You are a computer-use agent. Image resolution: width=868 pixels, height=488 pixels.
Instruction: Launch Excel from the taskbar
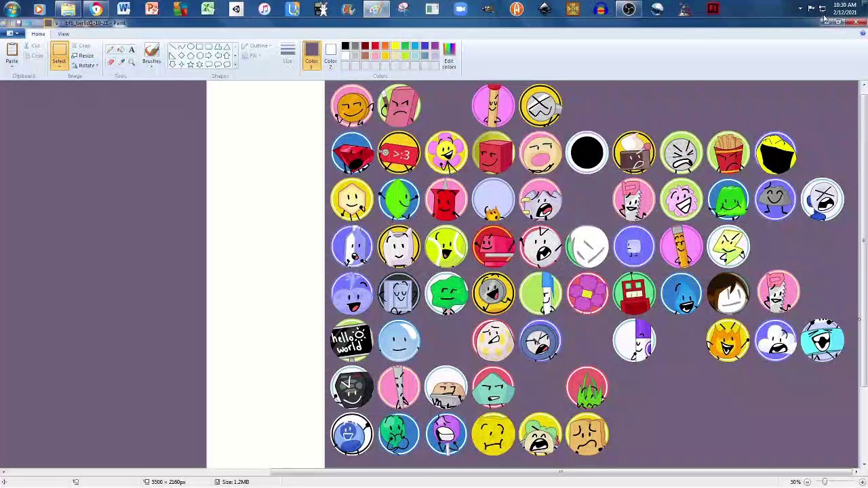208,9
